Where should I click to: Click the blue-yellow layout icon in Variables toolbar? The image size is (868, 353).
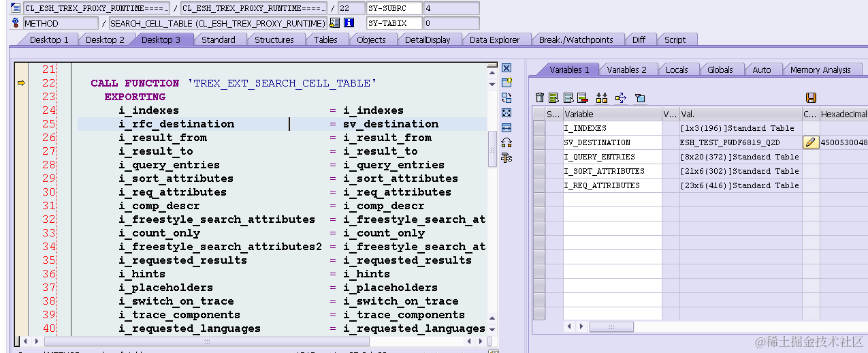640,98
